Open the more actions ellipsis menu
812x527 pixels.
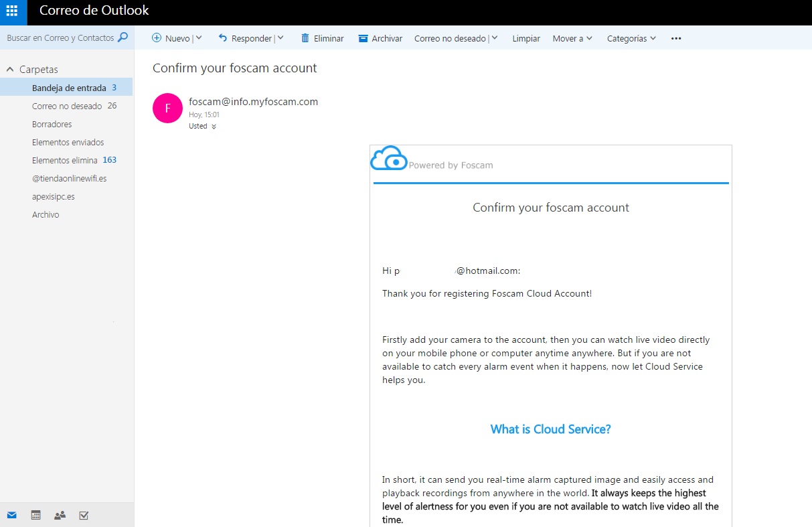click(x=676, y=38)
